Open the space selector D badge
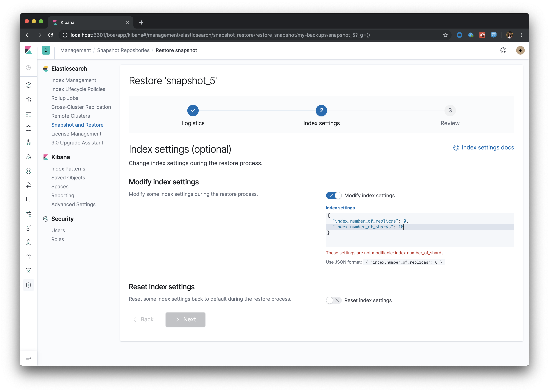Image resolution: width=549 pixels, height=392 pixels. tap(46, 50)
